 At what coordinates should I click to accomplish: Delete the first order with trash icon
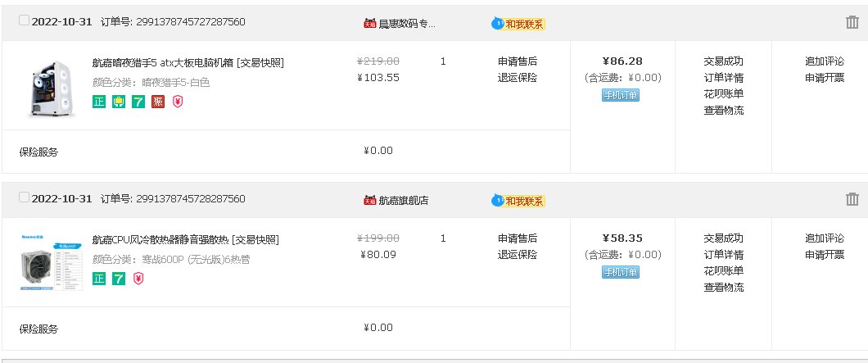(x=852, y=22)
